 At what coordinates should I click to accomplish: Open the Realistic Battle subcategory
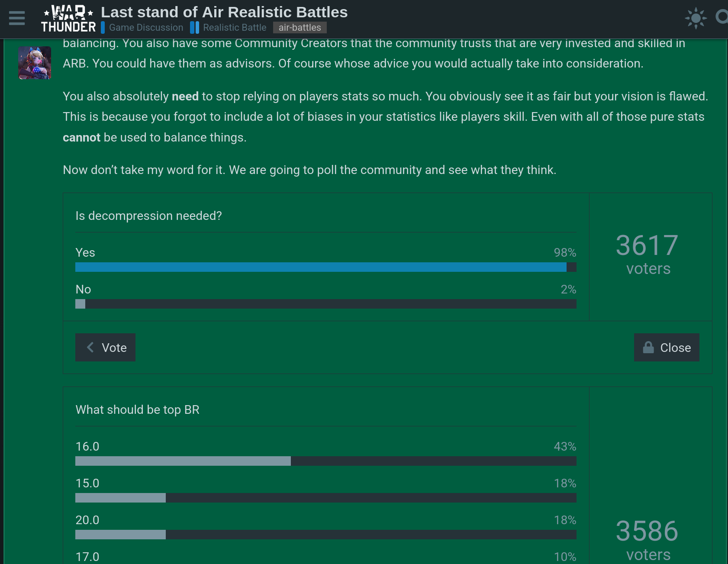[234, 28]
